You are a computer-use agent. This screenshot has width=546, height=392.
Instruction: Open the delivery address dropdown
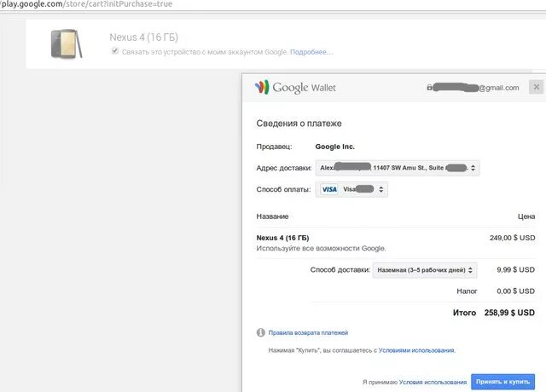click(398, 168)
